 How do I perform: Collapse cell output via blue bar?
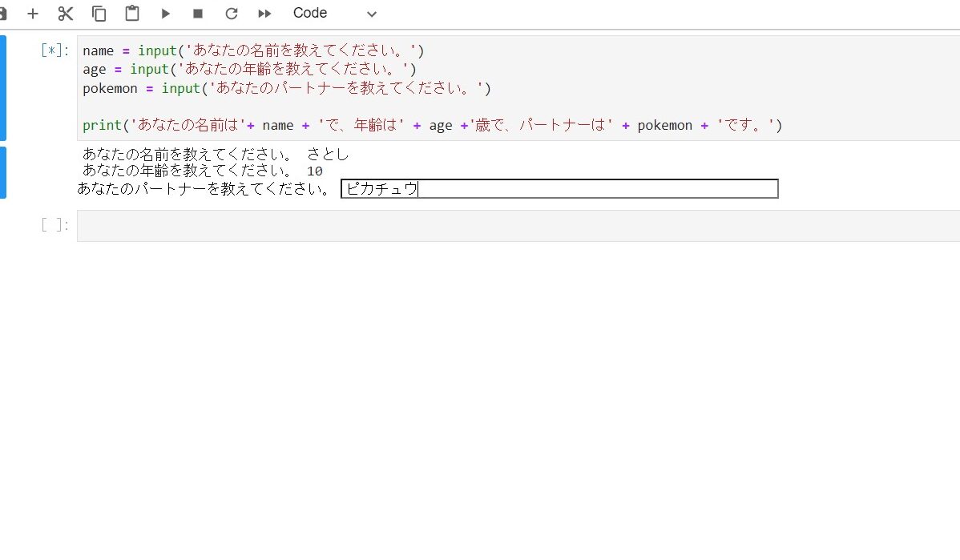[x=3, y=172]
